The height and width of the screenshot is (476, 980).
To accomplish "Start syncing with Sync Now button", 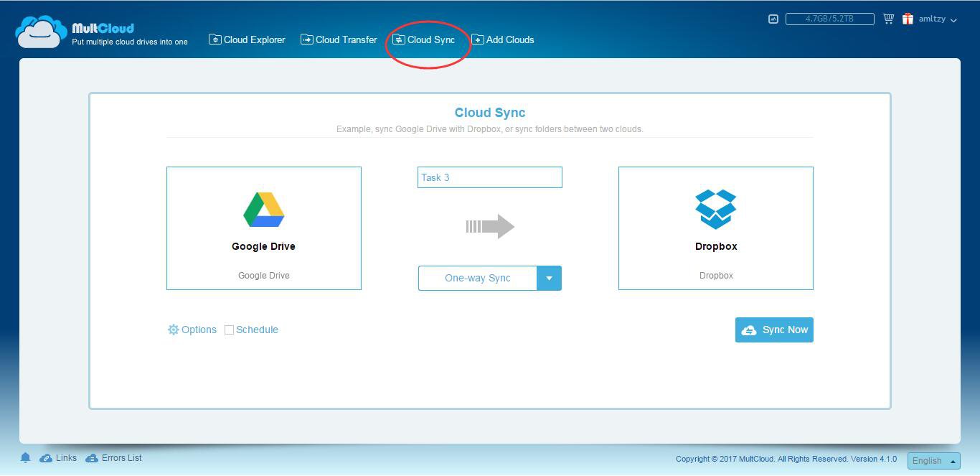I will [774, 330].
